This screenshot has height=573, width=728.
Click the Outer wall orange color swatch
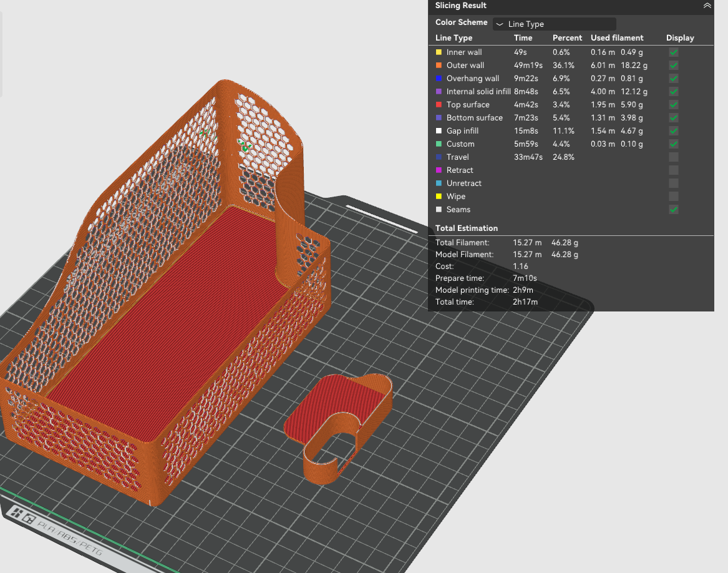[x=439, y=65]
